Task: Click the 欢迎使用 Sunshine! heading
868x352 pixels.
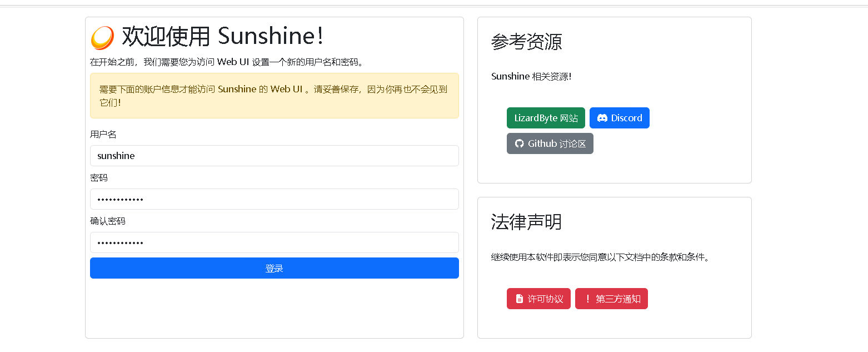Action: pos(222,36)
